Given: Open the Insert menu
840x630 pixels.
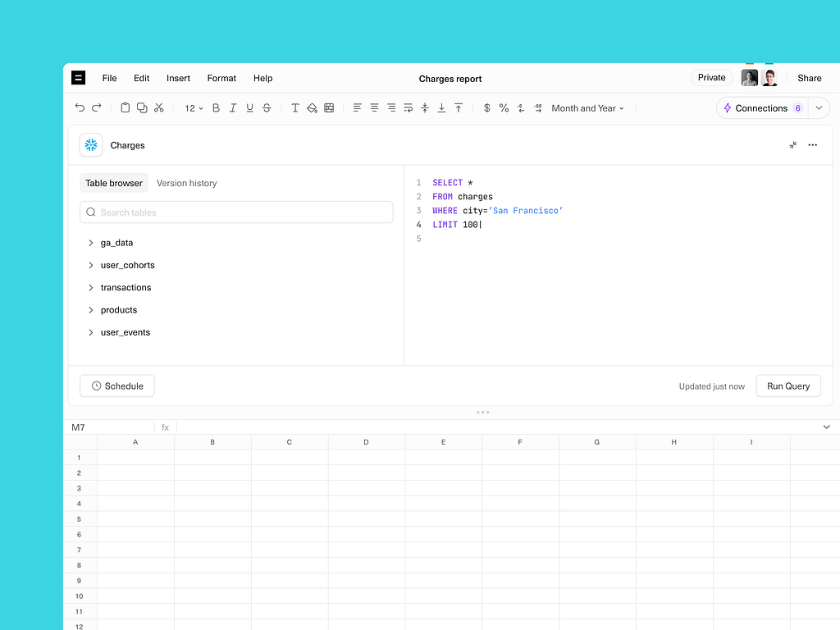Looking at the screenshot, I should 178,78.
